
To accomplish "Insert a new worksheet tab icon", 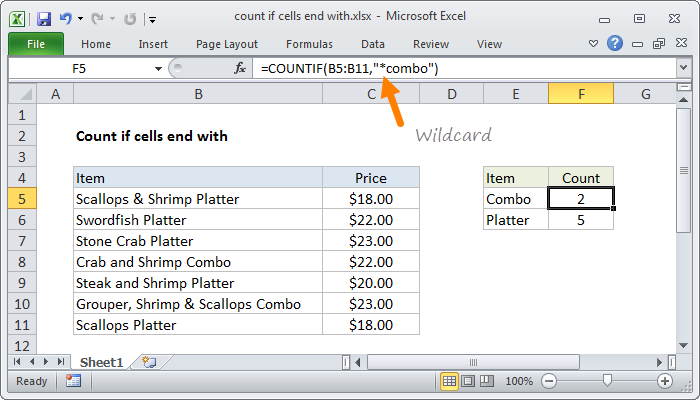I will (149, 361).
